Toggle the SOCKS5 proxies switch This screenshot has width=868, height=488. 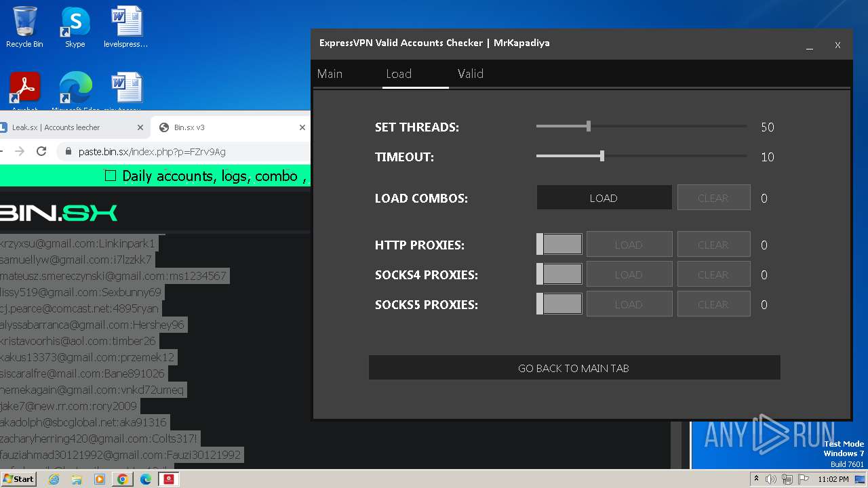559,304
